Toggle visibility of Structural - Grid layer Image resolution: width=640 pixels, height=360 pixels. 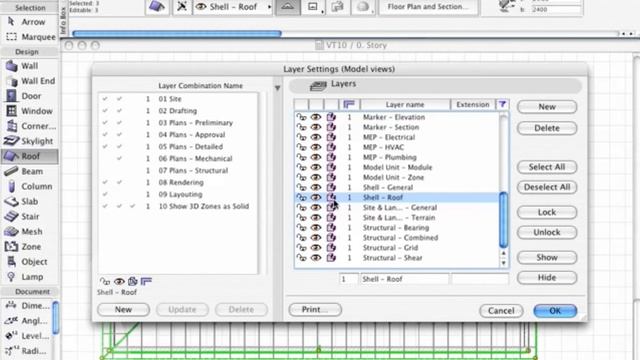tap(316, 248)
